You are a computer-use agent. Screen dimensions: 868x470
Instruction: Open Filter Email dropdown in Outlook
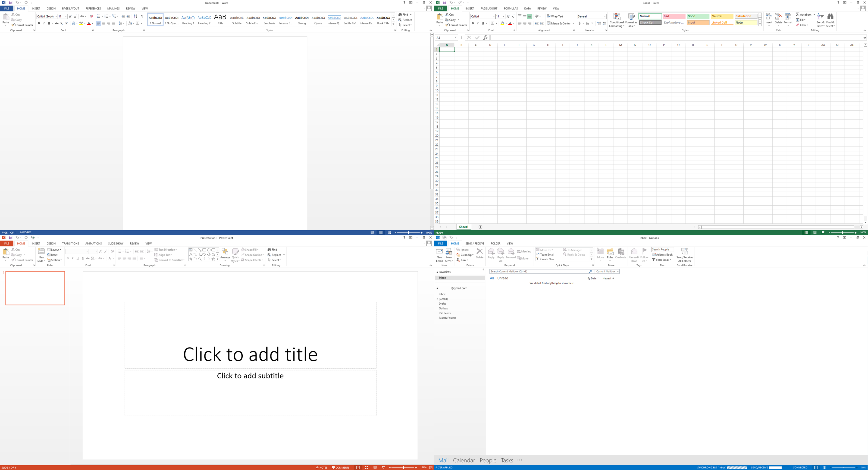(662, 260)
